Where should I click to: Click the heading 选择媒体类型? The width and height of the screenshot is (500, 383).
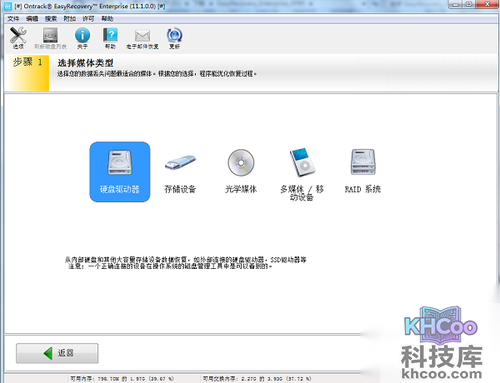coord(85,63)
